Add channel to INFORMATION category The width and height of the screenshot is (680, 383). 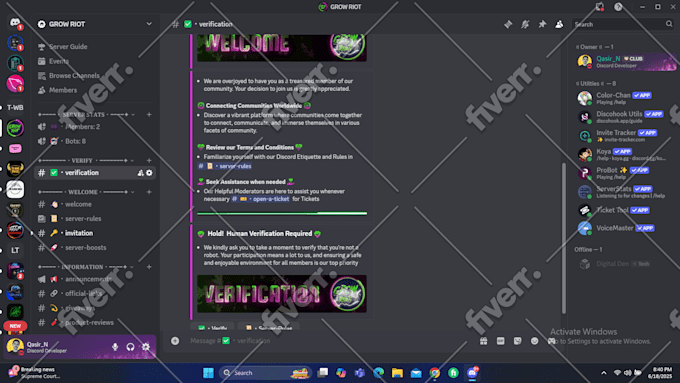point(149,267)
